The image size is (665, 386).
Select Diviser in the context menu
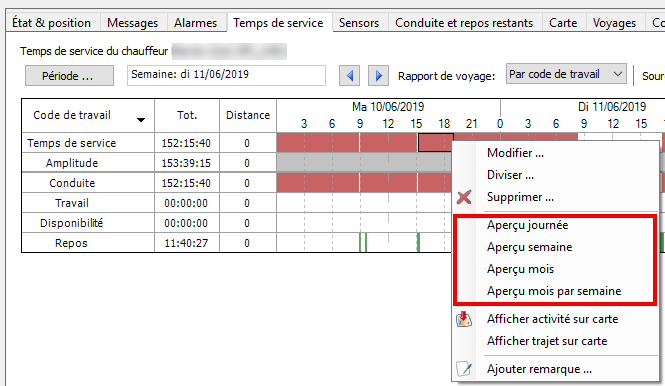[510, 175]
